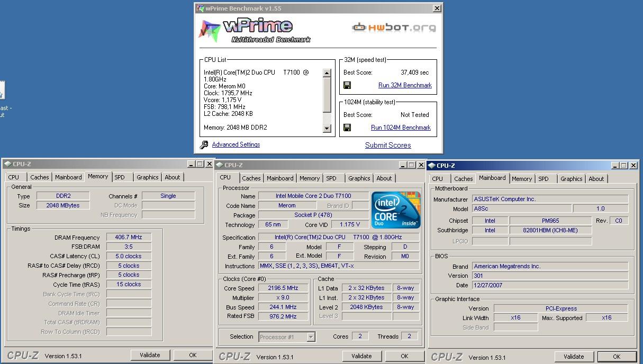643x364 pixels.
Task: Open About tab in Memory CPU-Z window
Action: [173, 177]
